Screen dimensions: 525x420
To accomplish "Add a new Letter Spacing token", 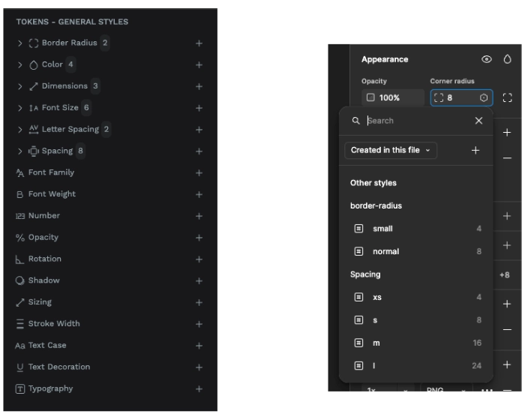I will point(199,130).
